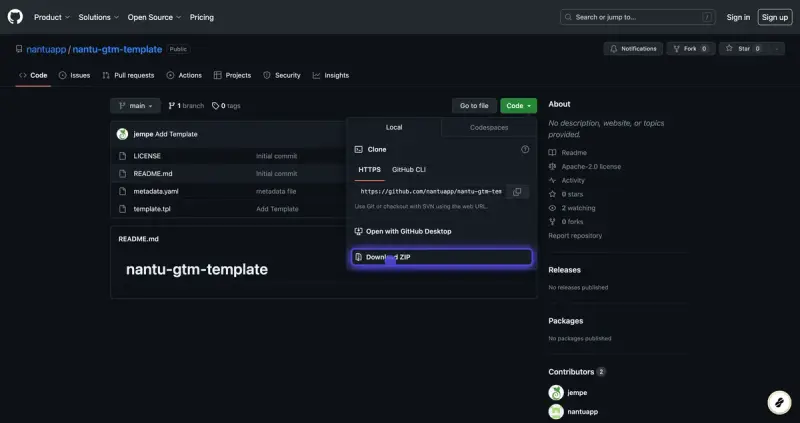Click the GitHub Octocat logo
The width and height of the screenshot is (800, 423).
15,17
